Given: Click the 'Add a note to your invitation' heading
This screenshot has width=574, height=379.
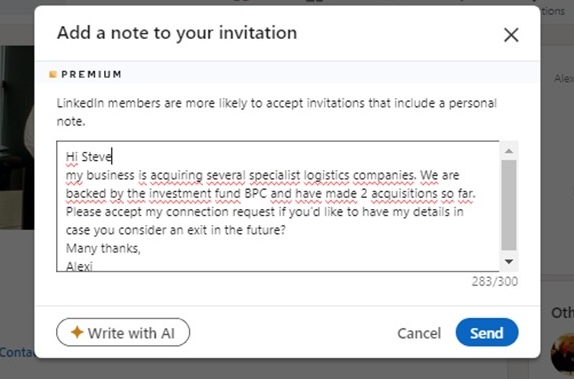Looking at the screenshot, I should (177, 33).
